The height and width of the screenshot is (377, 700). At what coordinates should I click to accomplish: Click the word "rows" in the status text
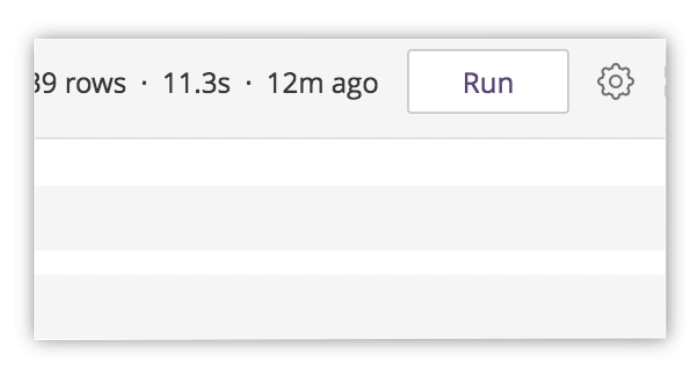96,84
